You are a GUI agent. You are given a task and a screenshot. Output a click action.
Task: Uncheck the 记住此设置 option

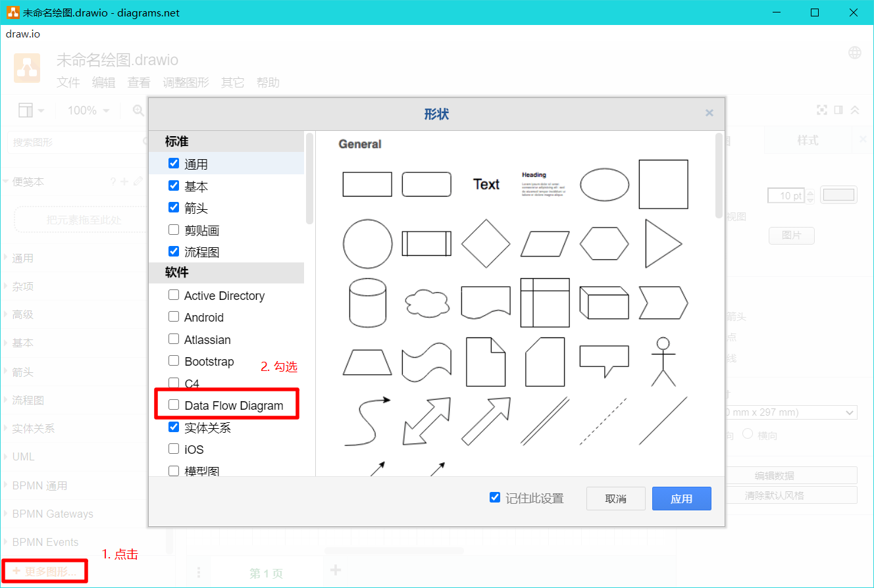point(495,497)
